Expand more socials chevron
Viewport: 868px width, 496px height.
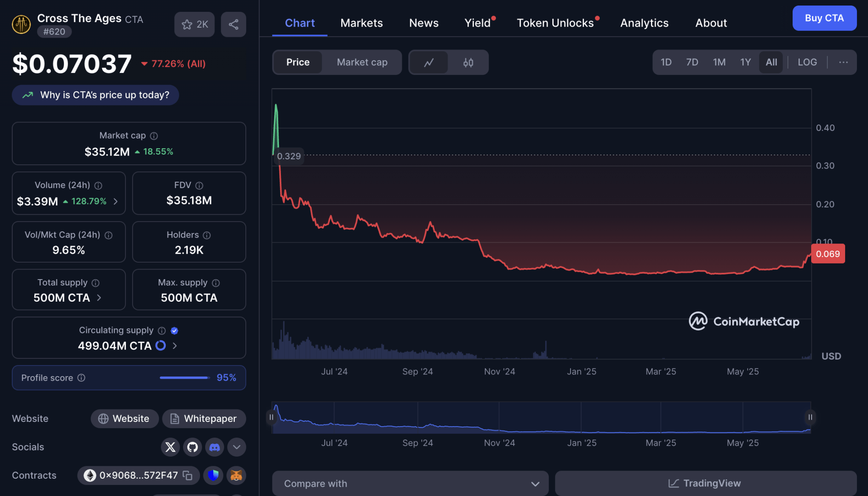pyautogui.click(x=236, y=447)
